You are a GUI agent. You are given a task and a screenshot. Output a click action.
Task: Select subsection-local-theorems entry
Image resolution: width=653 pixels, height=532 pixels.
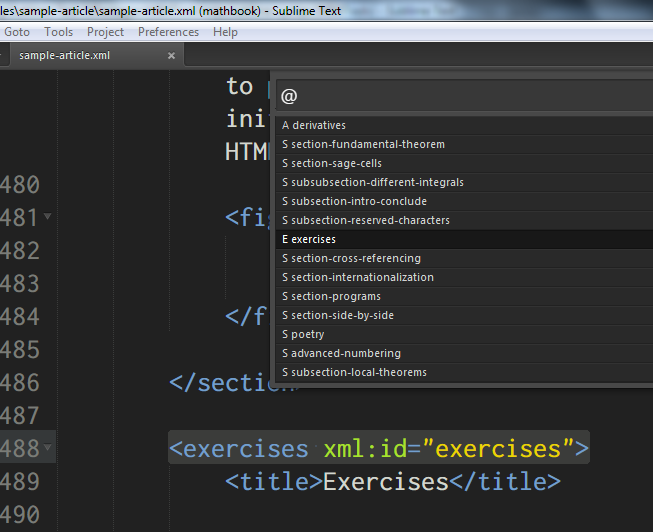tap(464, 372)
